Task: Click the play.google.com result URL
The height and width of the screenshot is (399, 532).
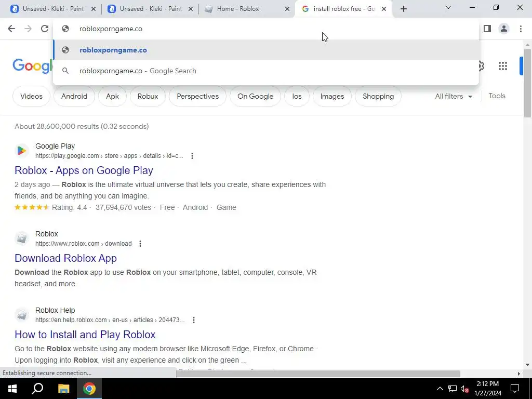Action: pyautogui.click(x=109, y=156)
